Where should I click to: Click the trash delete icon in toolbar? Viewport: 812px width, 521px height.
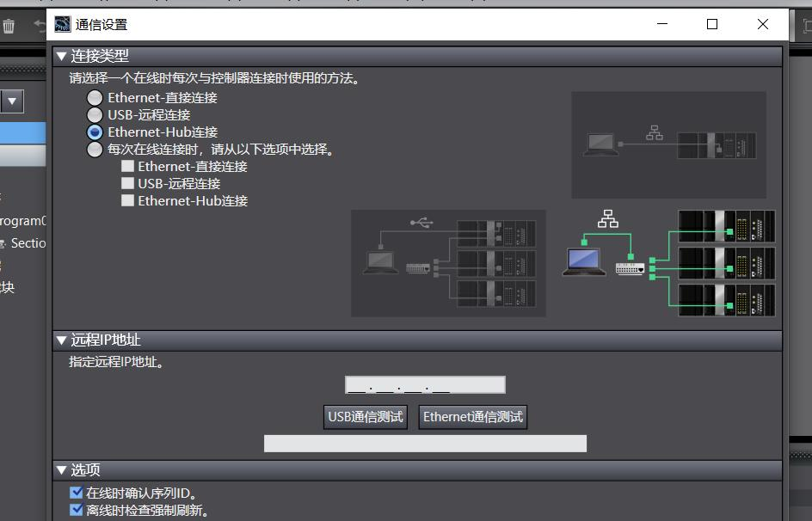coord(9,26)
